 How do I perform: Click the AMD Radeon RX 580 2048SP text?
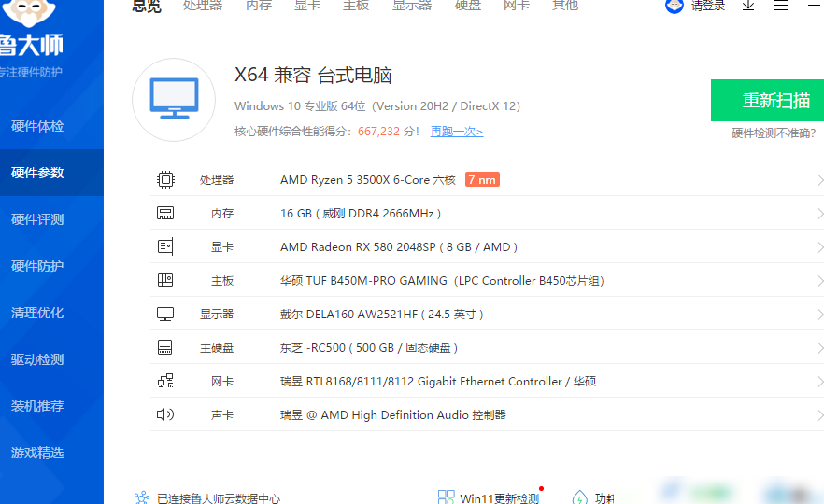pos(399,247)
